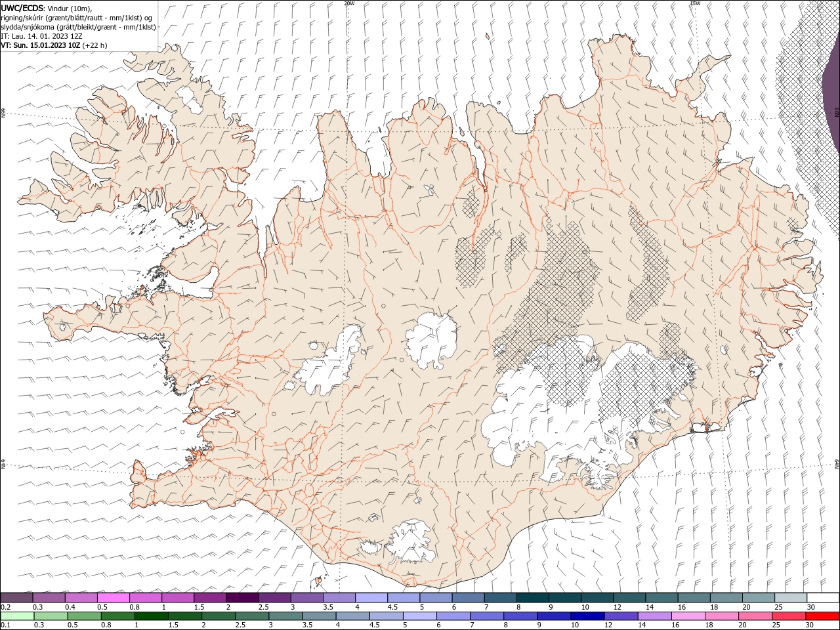Image resolution: width=840 pixels, height=630 pixels.
Task: Click the '(+22 h)' forecast offset text
Action: 95,45
